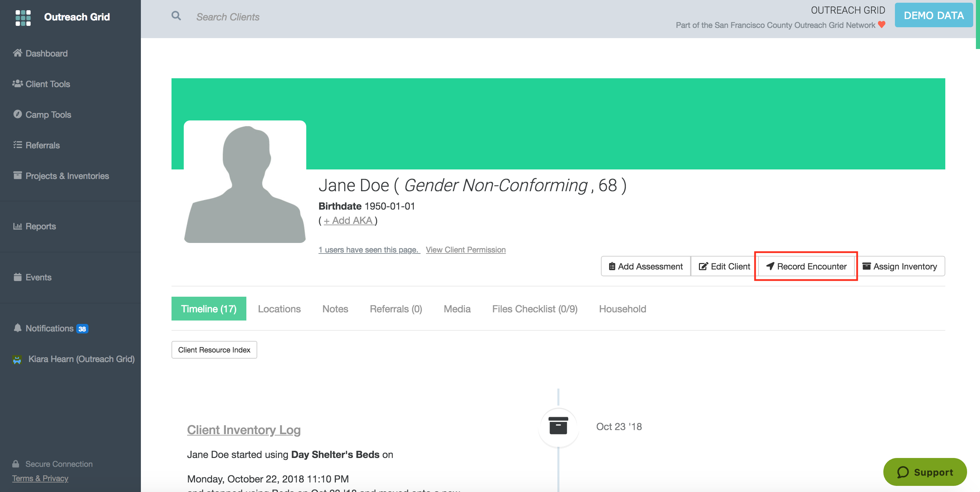Click in the Search Clients field

pyautogui.click(x=228, y=17)
